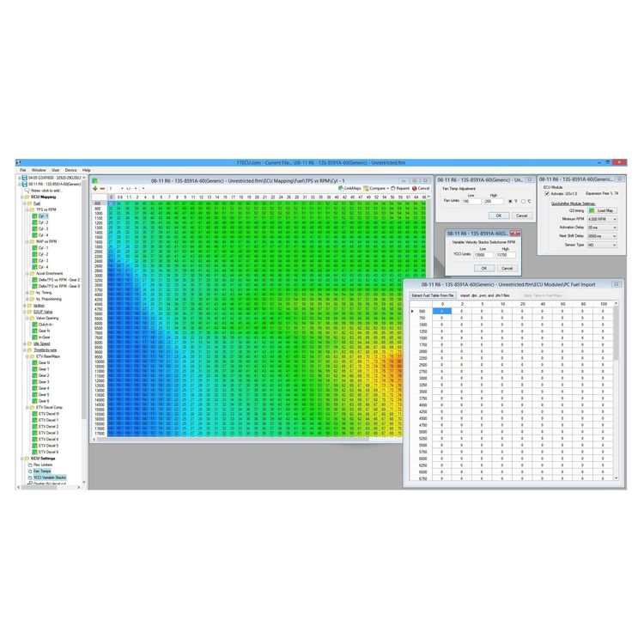
Task: Click the red Cancel icon in map toolbar
Action: (x=415, y=188)
